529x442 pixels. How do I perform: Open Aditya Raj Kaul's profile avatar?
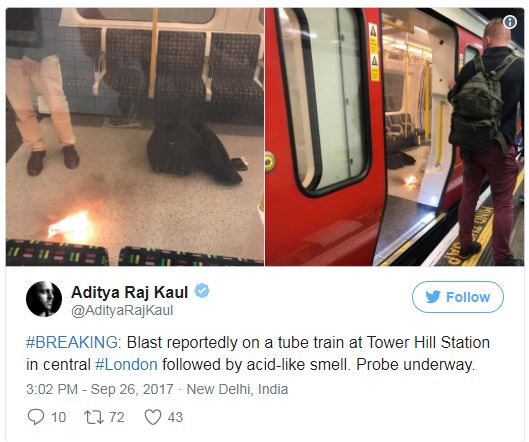[44, 299]
